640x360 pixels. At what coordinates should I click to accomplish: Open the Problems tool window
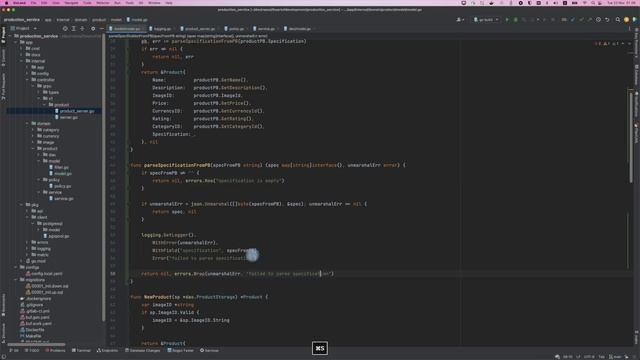pyautogui.click(x=55, y=350)
